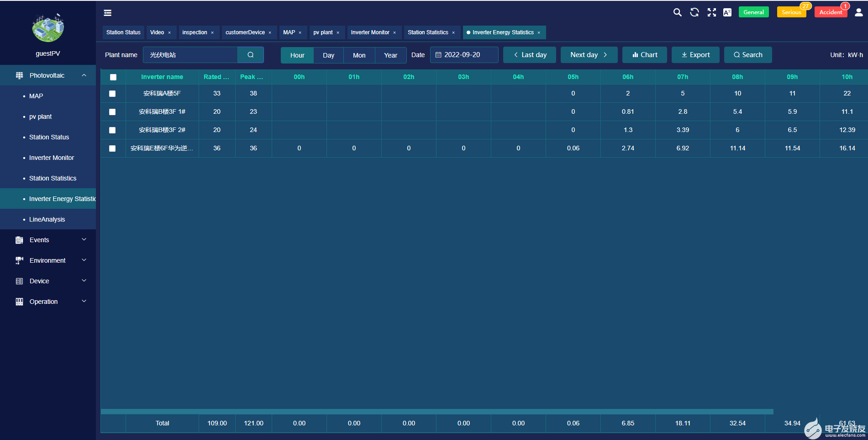Close the Inverter Monitor tab
Viewport: 868px width, 440px height.
pos(395,33)
